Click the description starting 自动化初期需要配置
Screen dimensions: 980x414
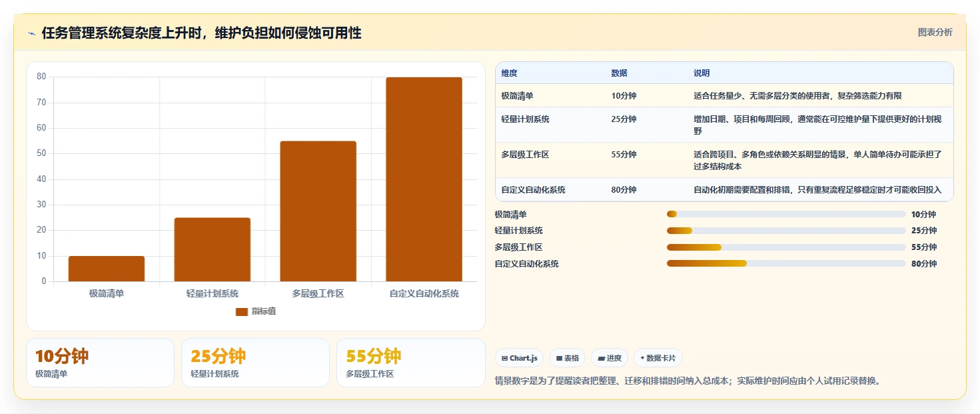tap(817, 190)
